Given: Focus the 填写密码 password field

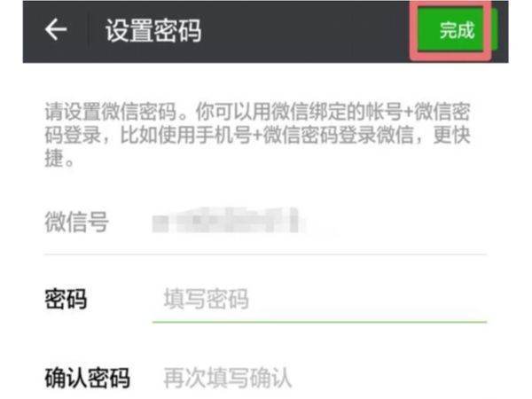Looking at the screenshot, I should tap(319, 300).
